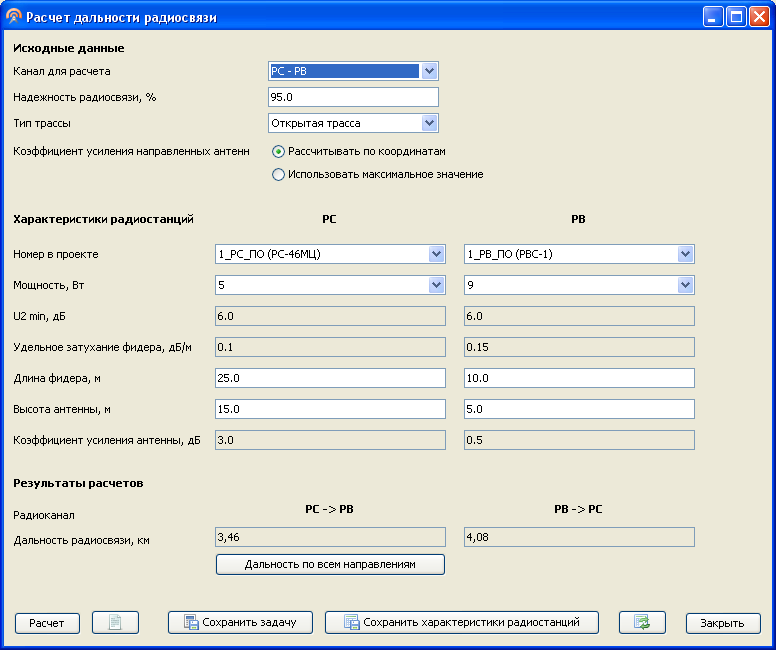Click the document report icon button
Screen dimensions: 776x650
115,622
